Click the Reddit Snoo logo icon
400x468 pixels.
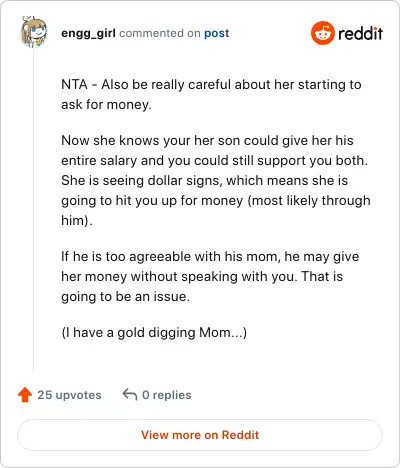(x=322, y=33)
